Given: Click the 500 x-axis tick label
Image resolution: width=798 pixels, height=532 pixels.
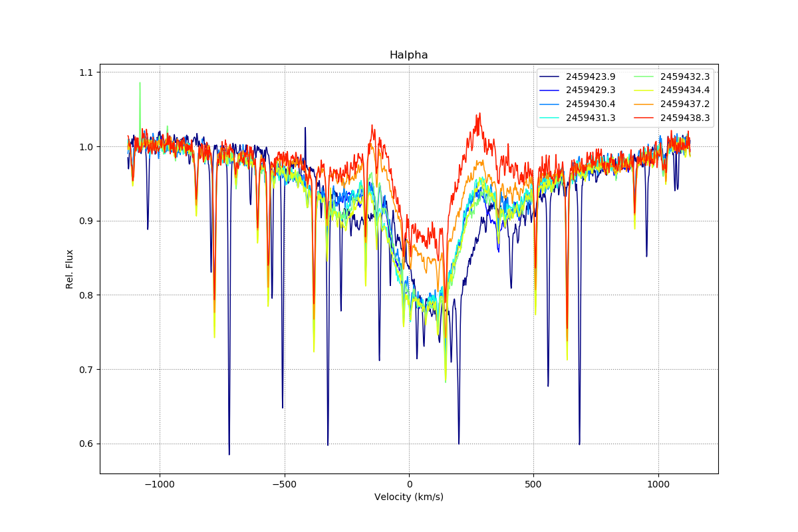Looking at the screenshot, I should tap(533, 485).
